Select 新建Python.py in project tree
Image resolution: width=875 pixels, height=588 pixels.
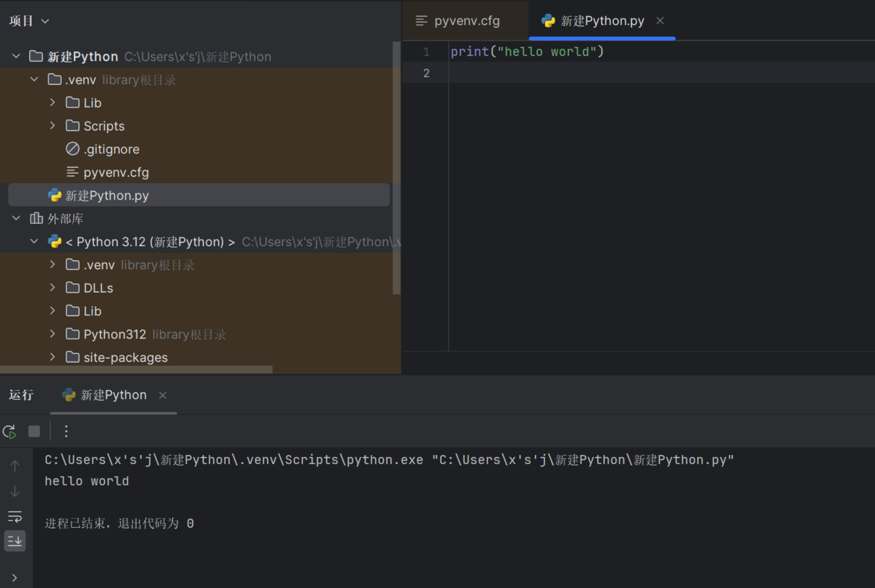click(x=107, y=196)
